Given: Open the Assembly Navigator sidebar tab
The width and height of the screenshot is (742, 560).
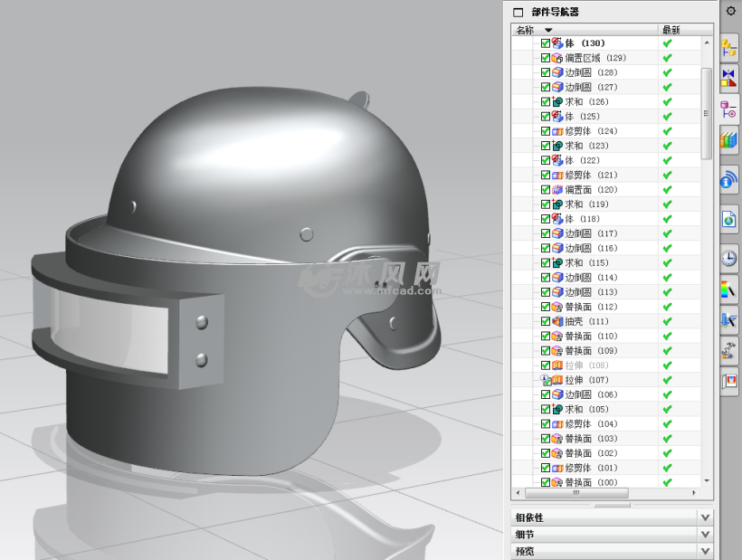Looking at the screenshot, I should pos(728,48).
